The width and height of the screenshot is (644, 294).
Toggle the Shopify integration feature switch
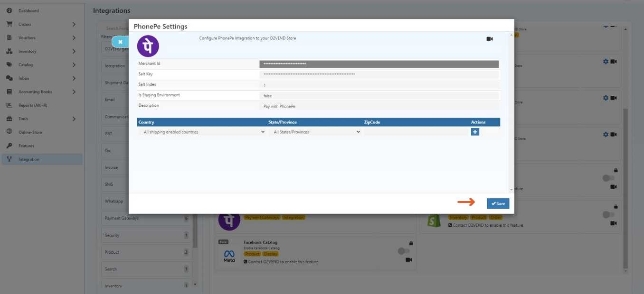click(x=608, y=214)
